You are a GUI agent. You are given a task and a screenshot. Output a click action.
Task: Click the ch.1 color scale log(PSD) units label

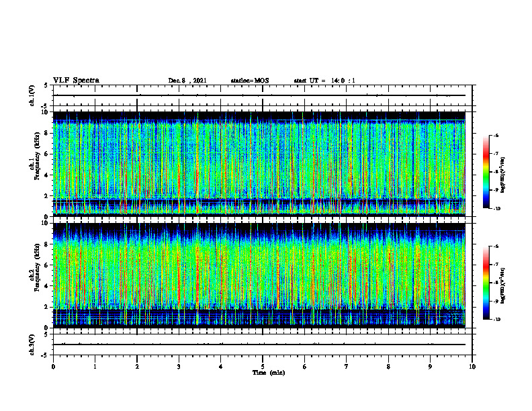pos(503,175)
